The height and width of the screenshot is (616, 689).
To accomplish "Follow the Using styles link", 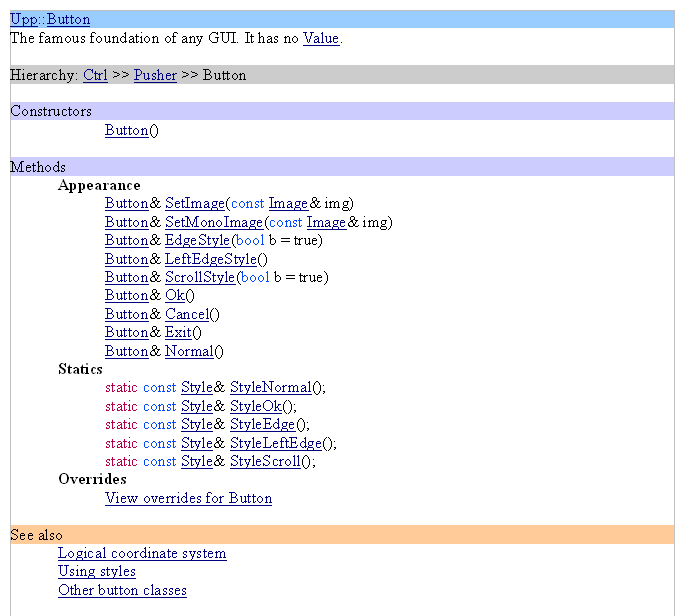I will point(97,571).
